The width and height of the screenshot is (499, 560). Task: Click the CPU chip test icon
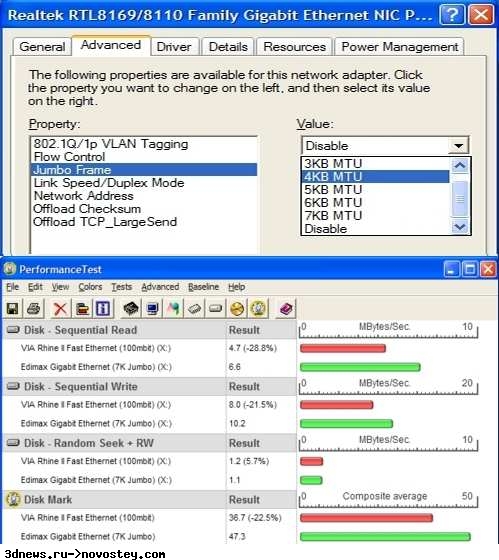click(131, 309)
